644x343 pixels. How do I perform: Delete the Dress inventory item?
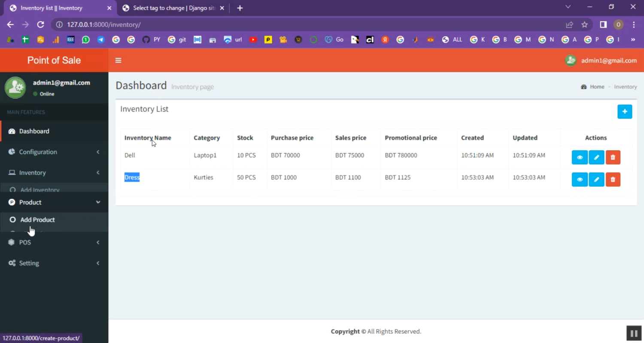tap(613, 179)
